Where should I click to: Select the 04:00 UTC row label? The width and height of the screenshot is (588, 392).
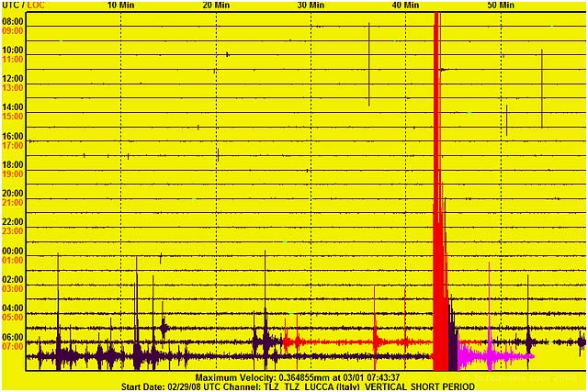coord(13,308)
